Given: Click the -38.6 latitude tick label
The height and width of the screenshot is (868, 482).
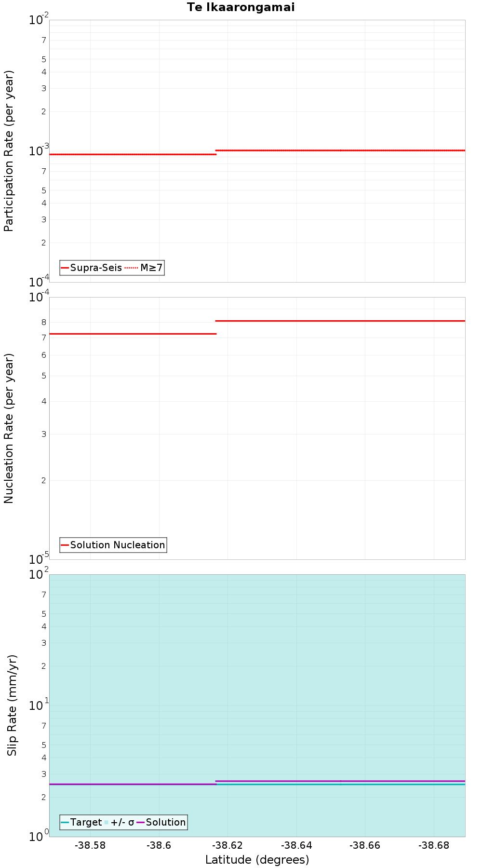Looking at the screenshot, I should click(x=159, y=845).
